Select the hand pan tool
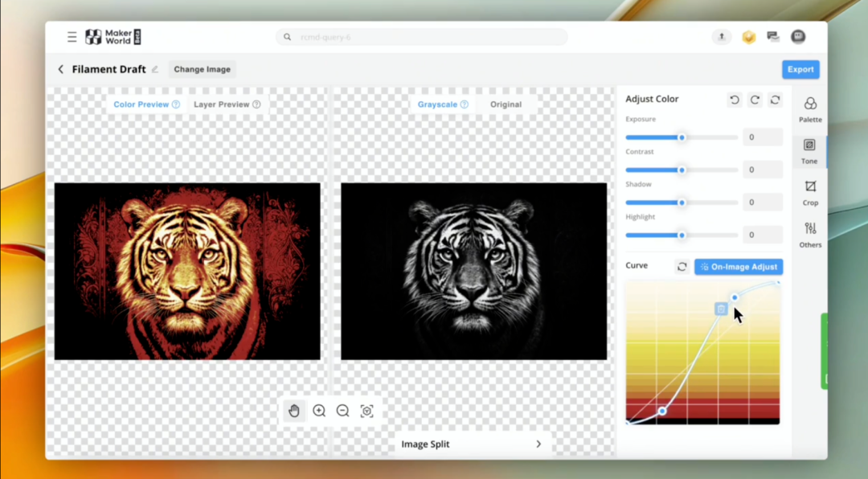868x479 pixels. (294, 411)
